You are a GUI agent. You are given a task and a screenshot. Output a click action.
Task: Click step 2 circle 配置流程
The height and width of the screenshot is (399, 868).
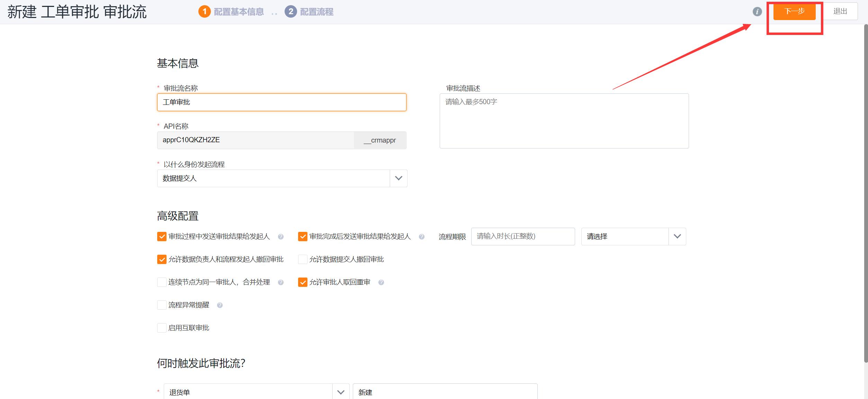pyautogui.click(x=291, y=12)
